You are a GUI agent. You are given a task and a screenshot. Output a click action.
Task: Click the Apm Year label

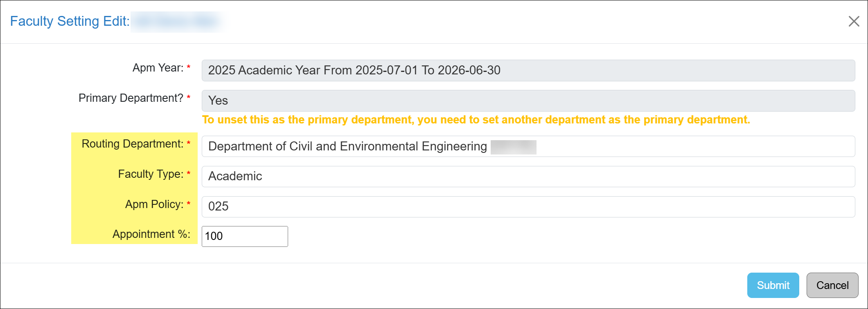(x=158, y=67)
